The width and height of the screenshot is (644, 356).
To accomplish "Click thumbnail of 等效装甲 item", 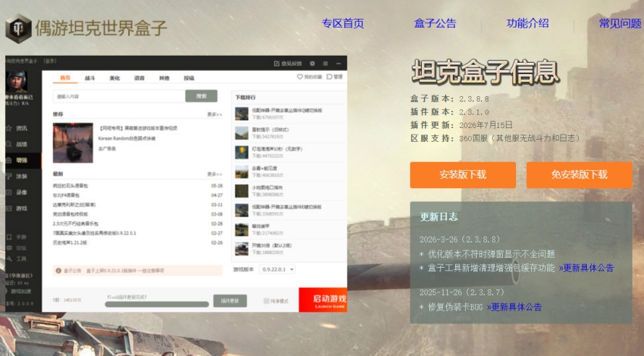I will pyautogui.click(x=242, y=229).
